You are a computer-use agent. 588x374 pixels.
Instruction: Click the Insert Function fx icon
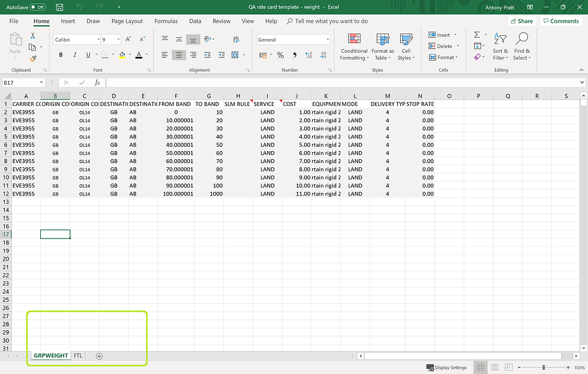tap(97, 83)
